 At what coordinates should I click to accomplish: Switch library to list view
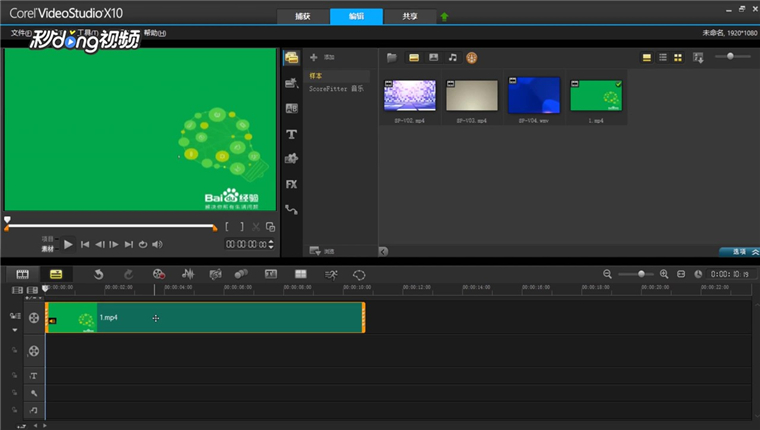pyautogui.click(x=663, y=58)
